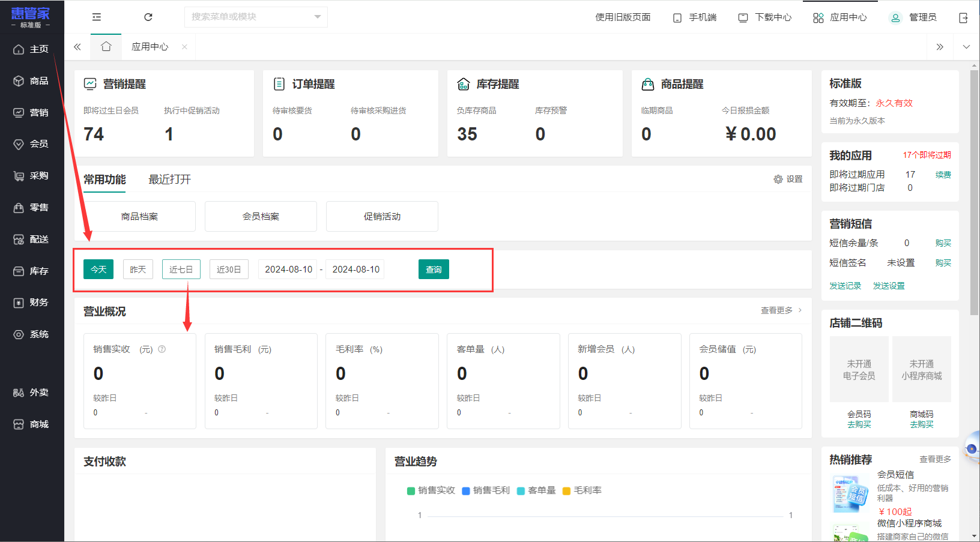Select 近30日 date filter
Image resolution: width=980 pixels, height=542 pixels.
point(229,269)
